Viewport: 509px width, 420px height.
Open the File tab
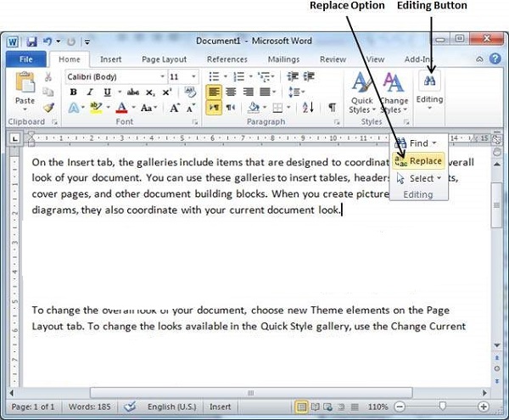pos(25,59)
